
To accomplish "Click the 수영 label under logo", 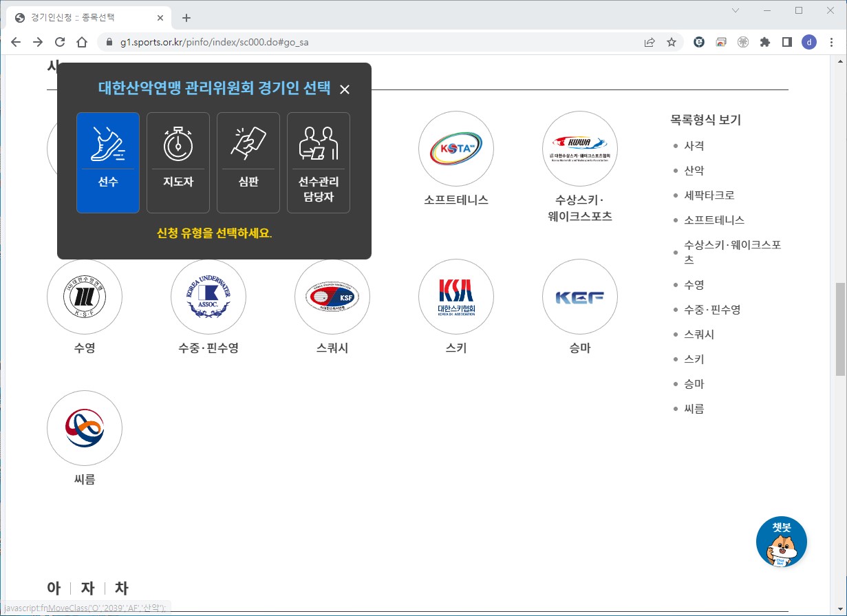I will click(85, 348).
